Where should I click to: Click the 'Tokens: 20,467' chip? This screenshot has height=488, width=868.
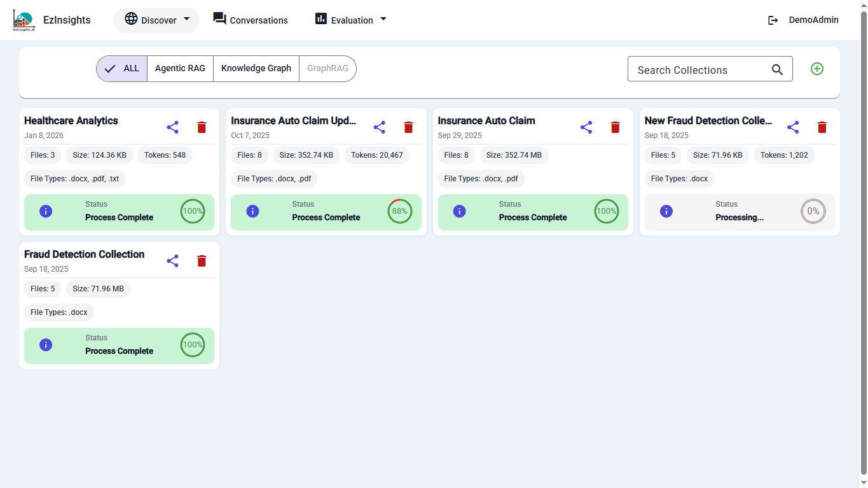coord(377,155)
